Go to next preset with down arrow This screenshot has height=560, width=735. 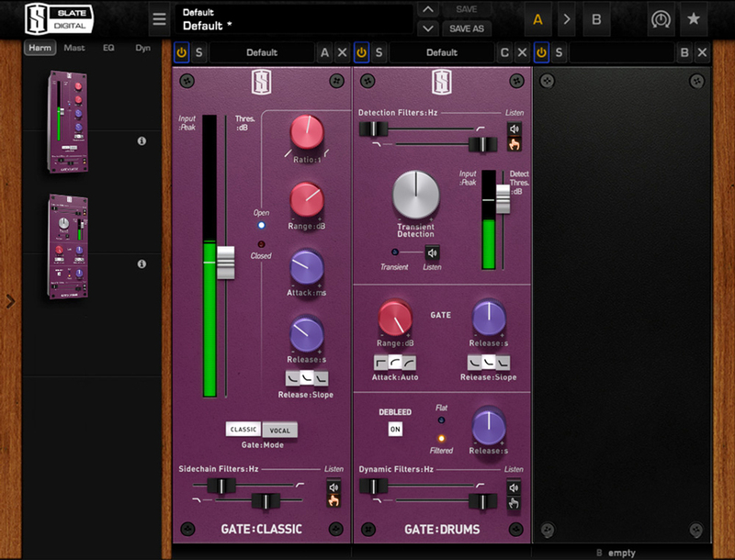coord(428,28)
